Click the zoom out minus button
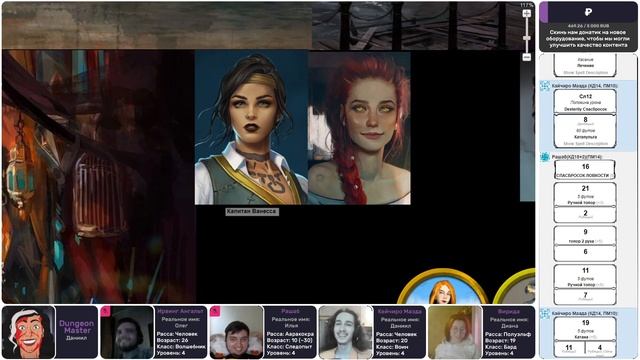640x360 pixels. pyautogui.click(x=527, y=57)
